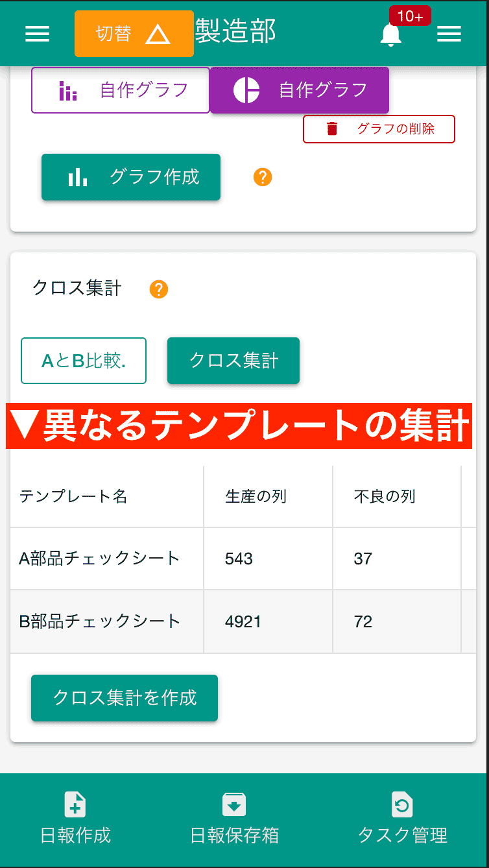Click the notification bell icon

[x=390, y=34]
